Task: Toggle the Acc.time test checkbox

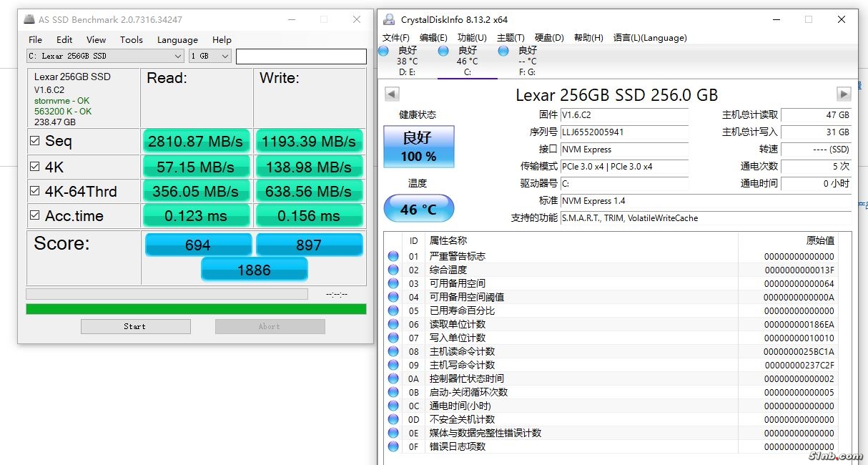Action: tap(34, 215)
